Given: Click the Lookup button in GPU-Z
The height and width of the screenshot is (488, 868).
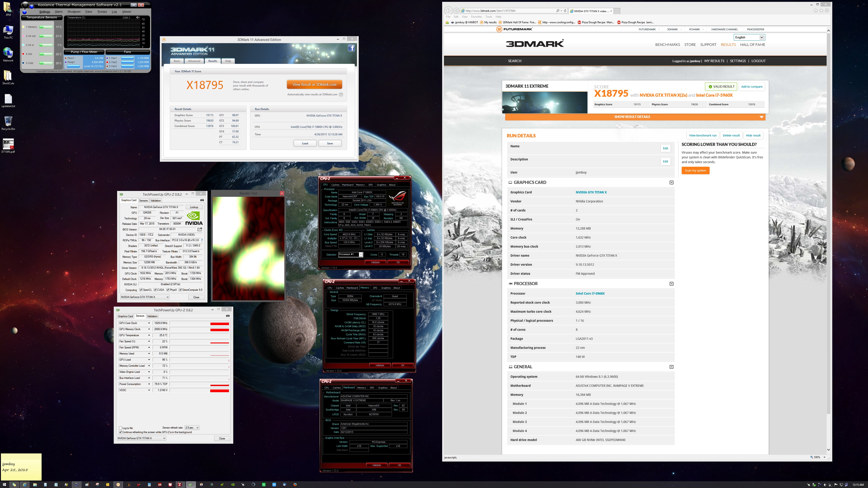Looking at the screenshot, I should coord(194,207).
